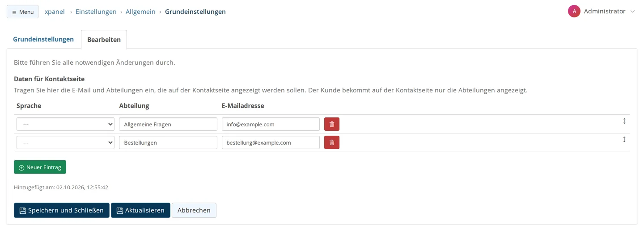Click the Daten für Kontaktseite heading
This screenshot has height=225, width=644.
pyautogui.click(x=49, y=79)
